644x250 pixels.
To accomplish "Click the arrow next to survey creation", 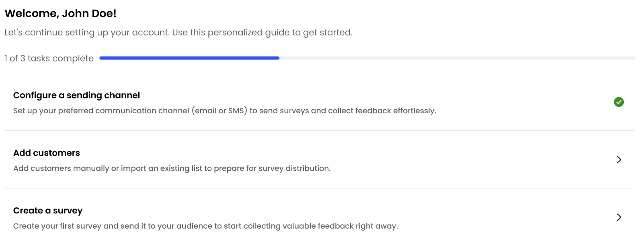I will pos(619,218).
